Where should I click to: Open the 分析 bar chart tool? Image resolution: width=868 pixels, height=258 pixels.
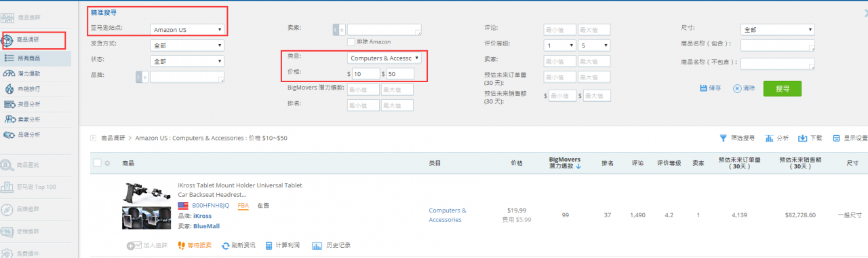coord(769,138)
